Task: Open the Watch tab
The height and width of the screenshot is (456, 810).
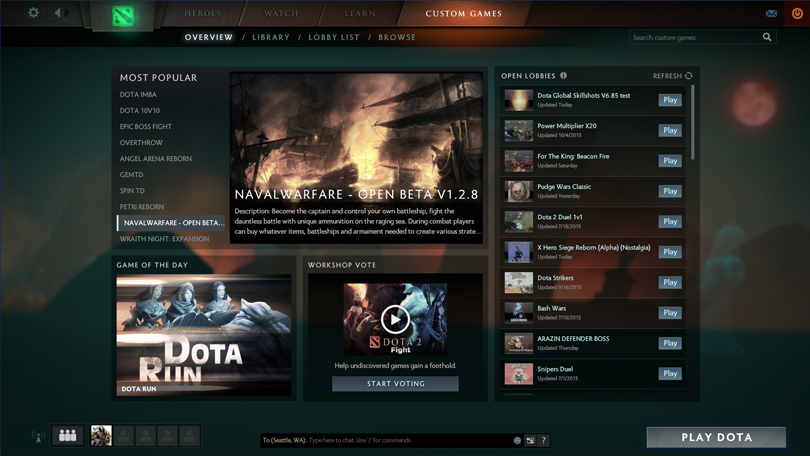Action: coord(281,13)
